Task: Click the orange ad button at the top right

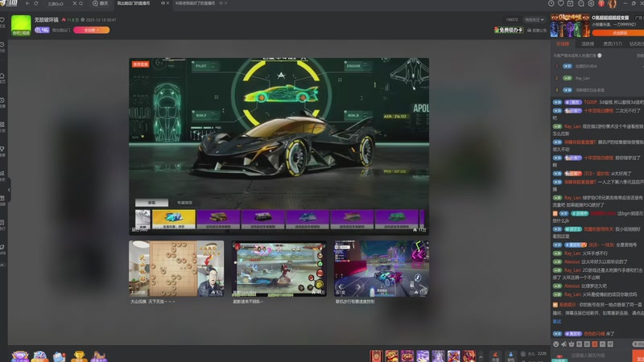Action: (618, 33)
